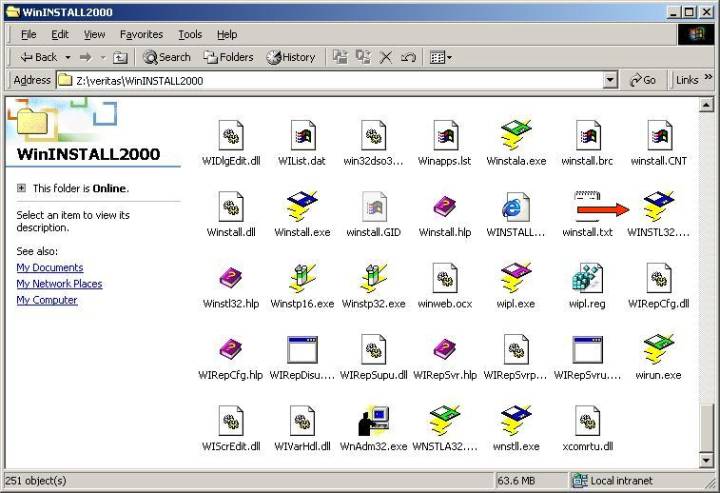The width and height of the screenshot is (720, 493).
Task: Click the scrollbar down arrow
Action: click(706, 459)
